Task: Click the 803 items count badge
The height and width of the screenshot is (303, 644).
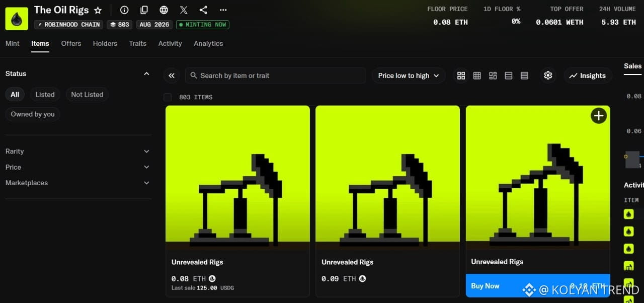Action: (120, 25)
